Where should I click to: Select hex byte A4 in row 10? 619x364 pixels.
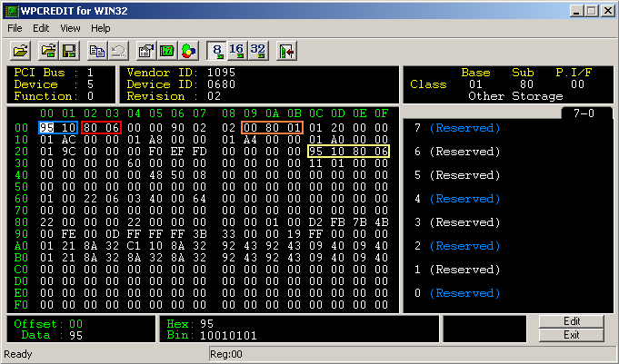250,140
